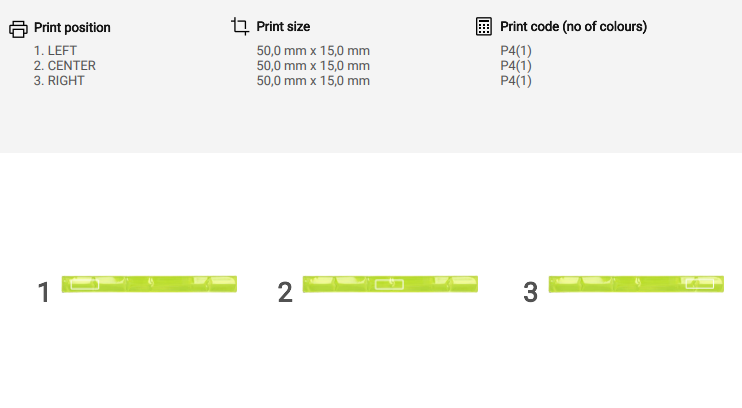Click the print size for the RIGHT position

pyautogui.click(x=313, y=81)
